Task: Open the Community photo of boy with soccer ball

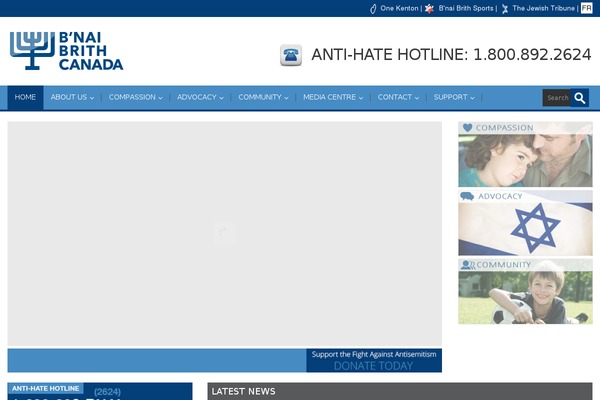Action: point(525,292)
